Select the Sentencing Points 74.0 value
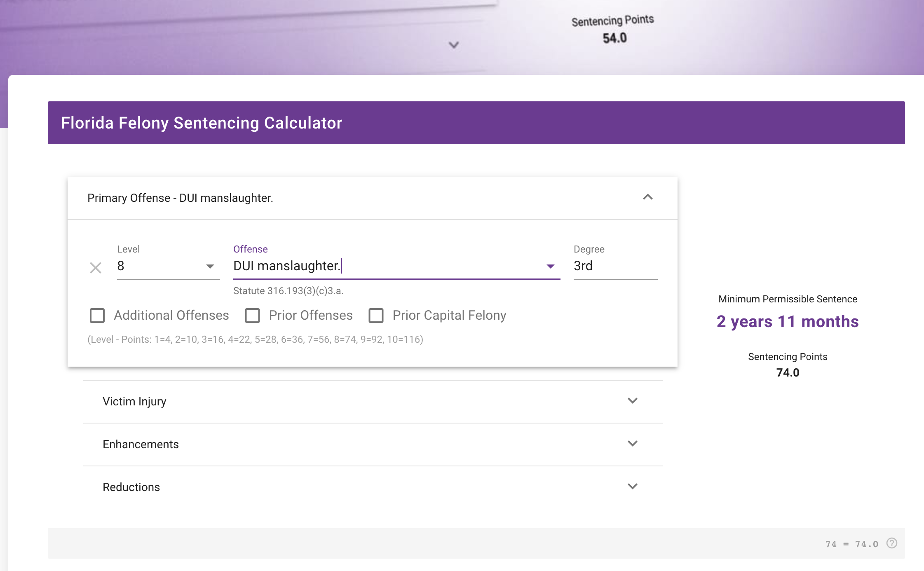Viewport: 924px width, 571px height. coord(787,372)
